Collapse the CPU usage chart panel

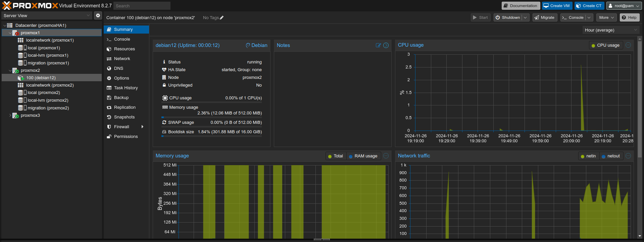click(628, 45)
